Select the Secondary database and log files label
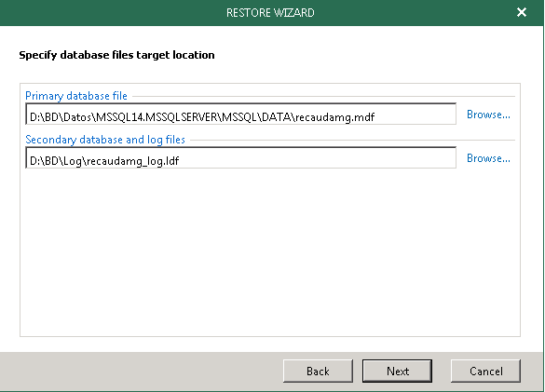This screenshot has height=392, width=545. (105, 140)
